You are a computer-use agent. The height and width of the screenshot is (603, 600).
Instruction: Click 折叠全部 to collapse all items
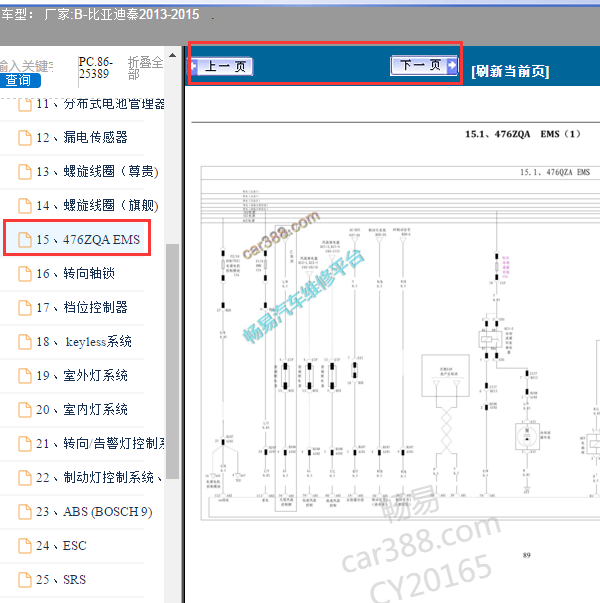(145, 68)
